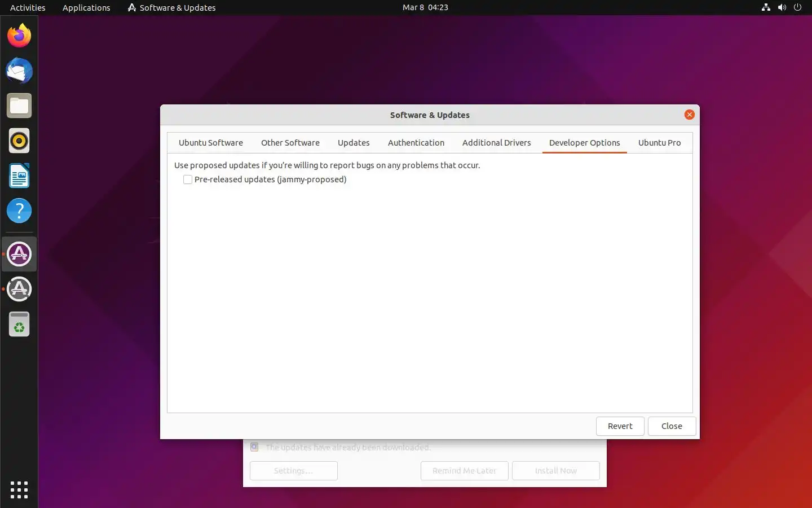The height and width of the screenshot is (508, 812).
Task: Click the Software Updater info icon
Action: coord(254,447)
